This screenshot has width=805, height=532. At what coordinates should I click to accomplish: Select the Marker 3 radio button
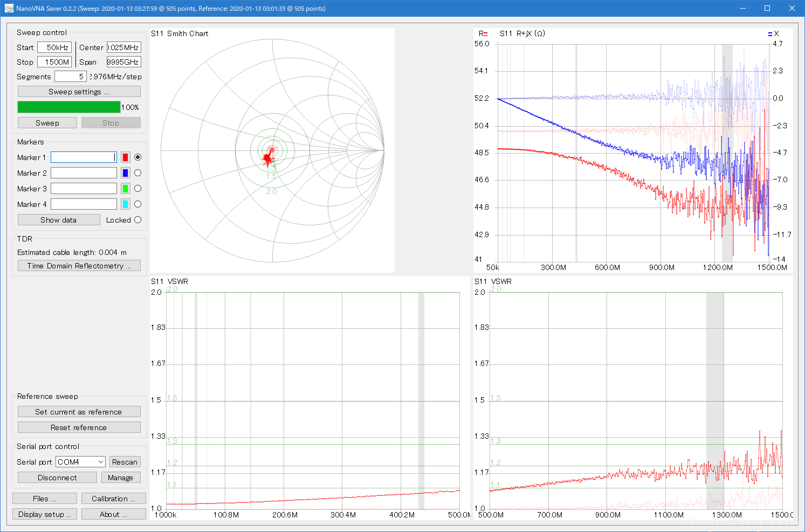point(137,189)
